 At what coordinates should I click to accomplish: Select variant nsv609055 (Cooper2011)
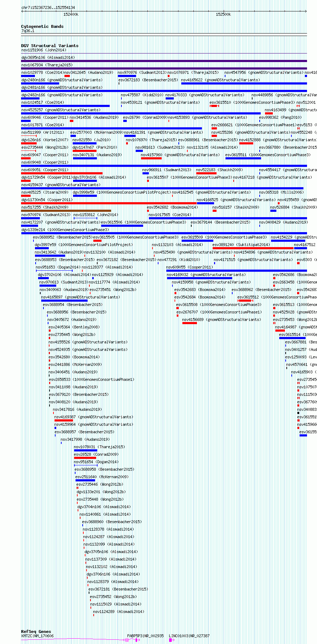coord(189,267)
